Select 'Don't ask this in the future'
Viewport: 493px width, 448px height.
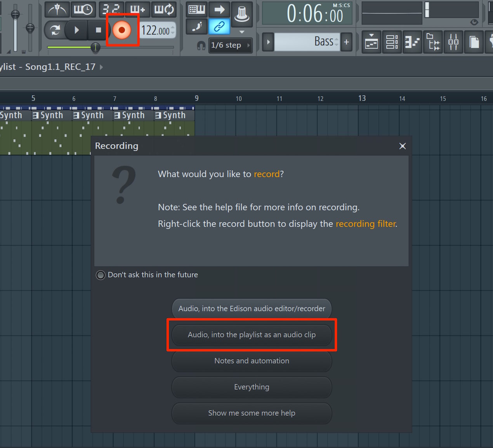101,275
